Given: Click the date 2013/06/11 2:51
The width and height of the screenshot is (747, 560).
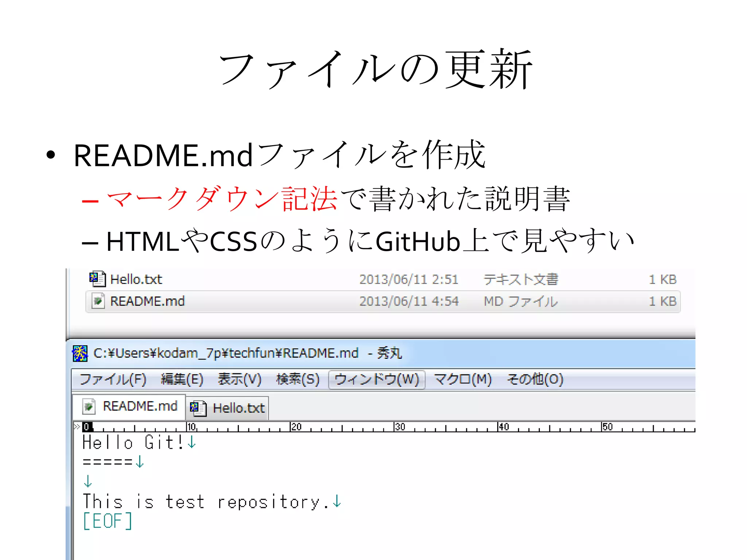Looking at the screenshot, I should 409,280.
